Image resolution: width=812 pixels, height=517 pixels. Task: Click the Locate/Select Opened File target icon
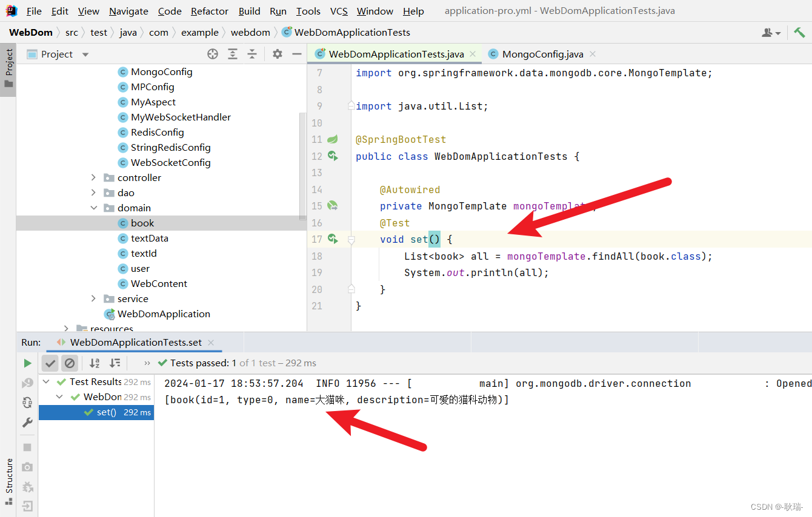tap(213, 54)
